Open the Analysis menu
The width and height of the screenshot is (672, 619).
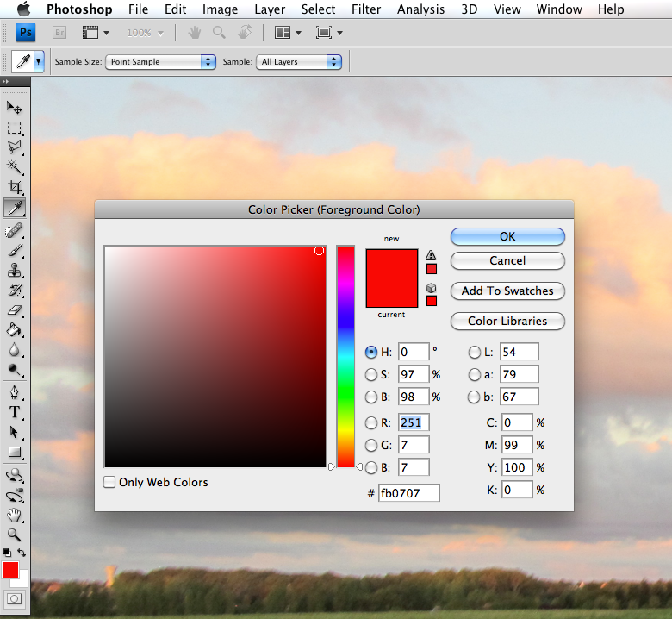coord(420,9)
